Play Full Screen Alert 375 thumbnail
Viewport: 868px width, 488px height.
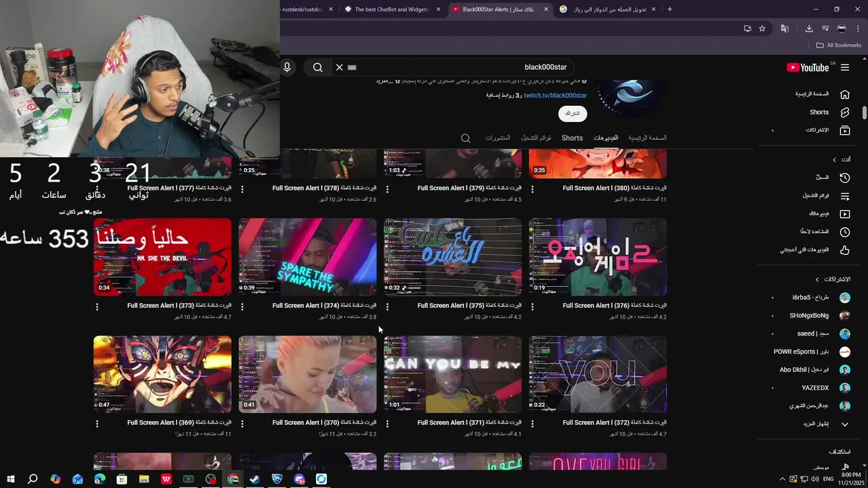point(452,257)
